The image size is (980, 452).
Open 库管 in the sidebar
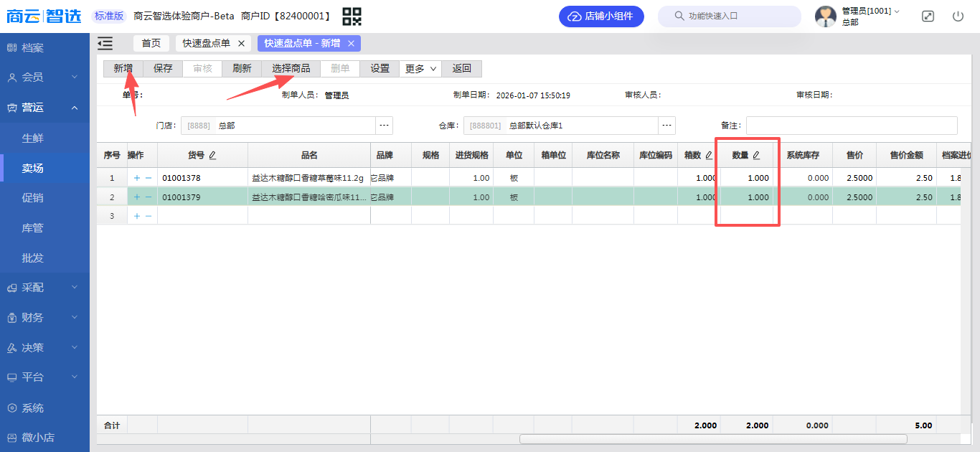point(33,227)
